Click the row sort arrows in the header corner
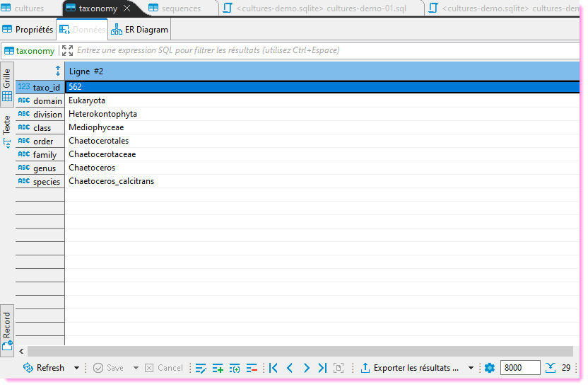588x387 pixels. [x=58, y=71]
